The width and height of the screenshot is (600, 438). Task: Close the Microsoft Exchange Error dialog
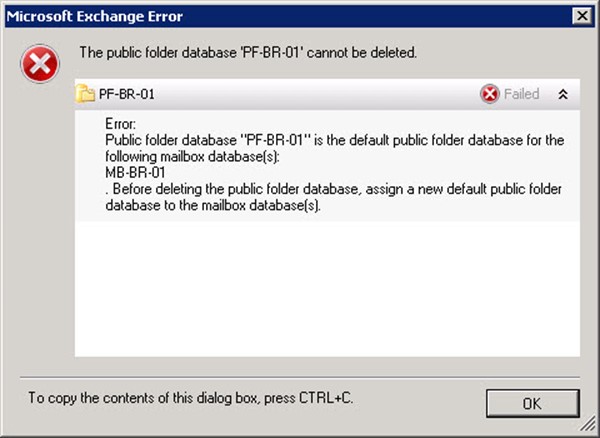(579, 16)
